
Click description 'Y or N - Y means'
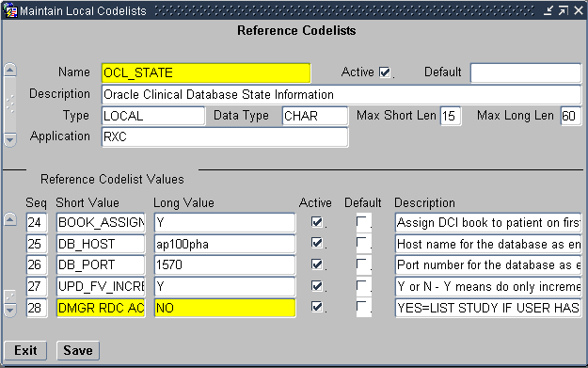pyautogui.click(x=488, y=287)
